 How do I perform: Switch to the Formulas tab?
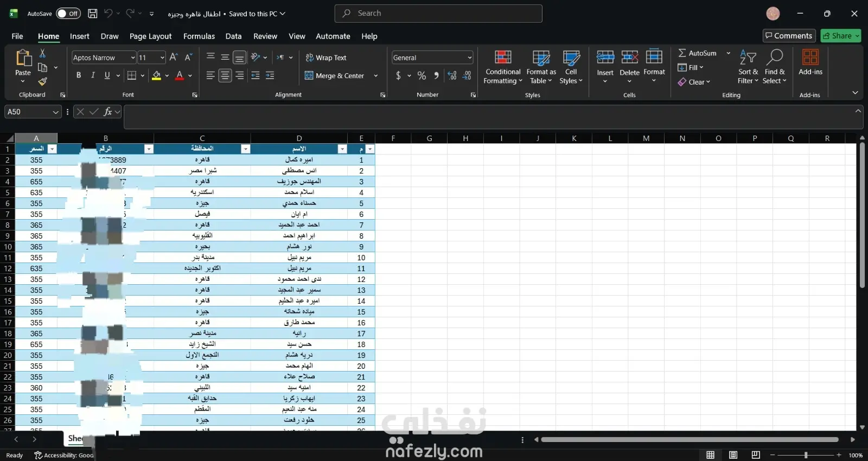pos(199,36)
